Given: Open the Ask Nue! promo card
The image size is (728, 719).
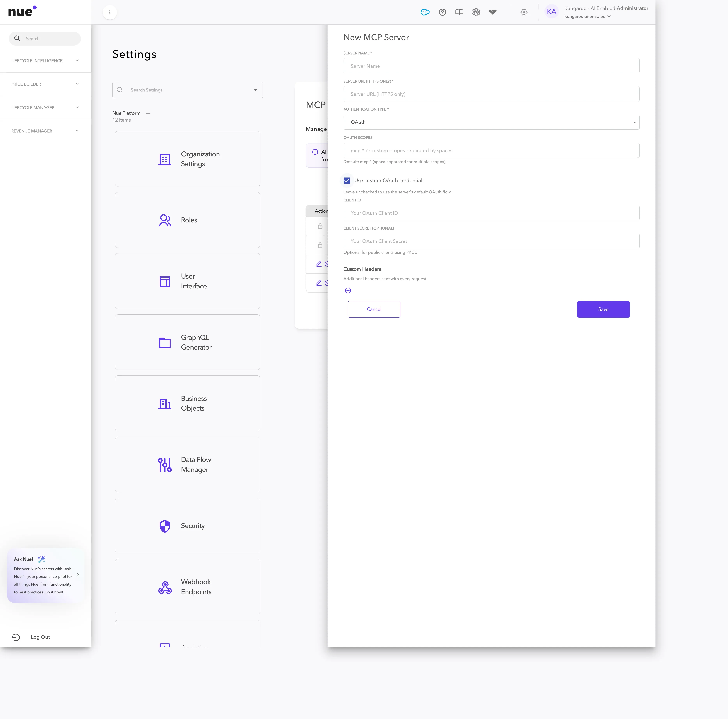Looking at the screenshot, I should pyautogui.click(x=45, y=575).
